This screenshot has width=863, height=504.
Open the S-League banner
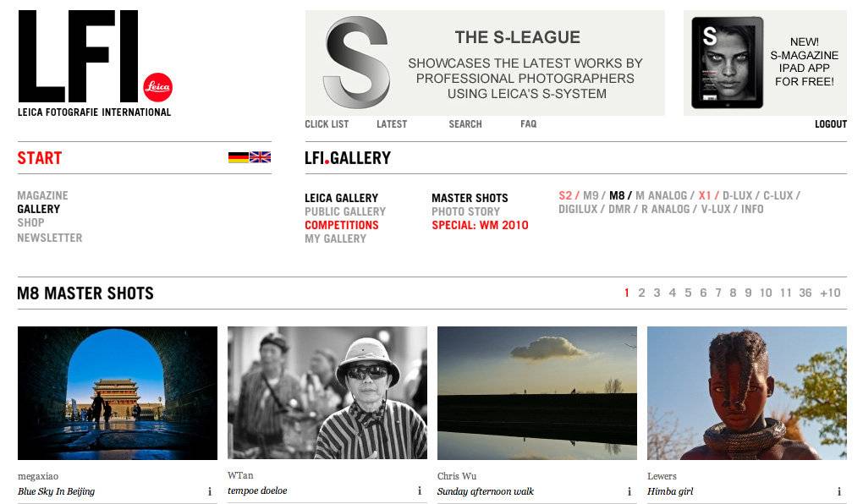point(485,63)
